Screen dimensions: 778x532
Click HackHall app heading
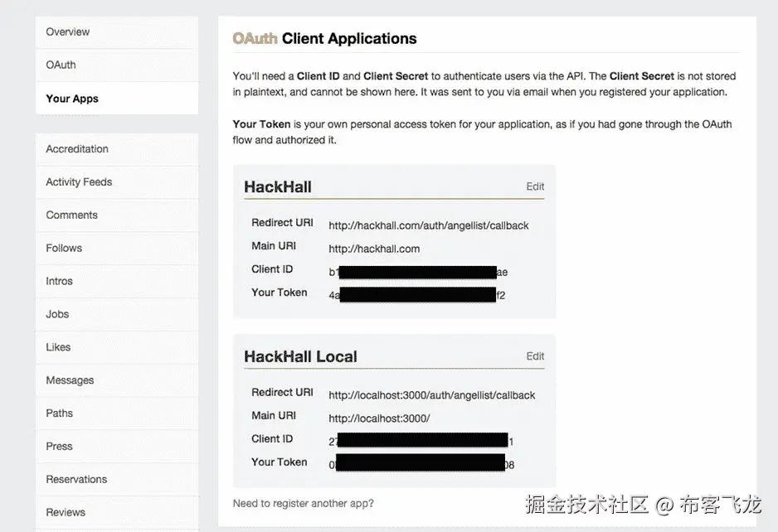pyautogui.click(x=278, y=187)
